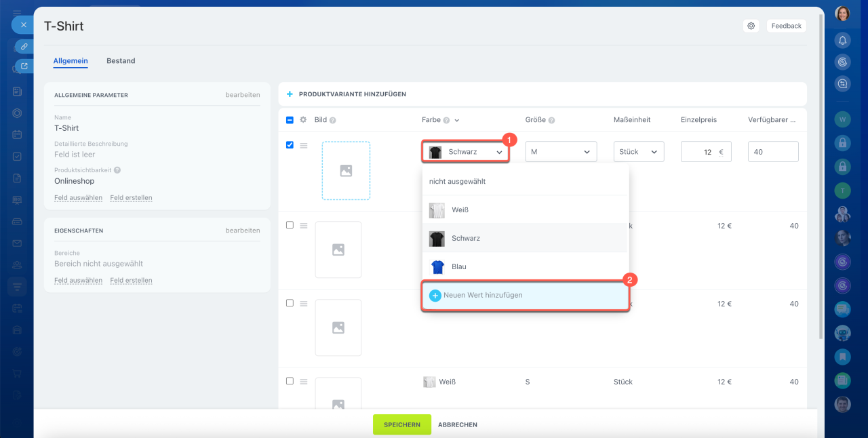Upload image in dashed placeholder of first row
The height and width of the screenshot is (438, 868).
click(346, 171)
